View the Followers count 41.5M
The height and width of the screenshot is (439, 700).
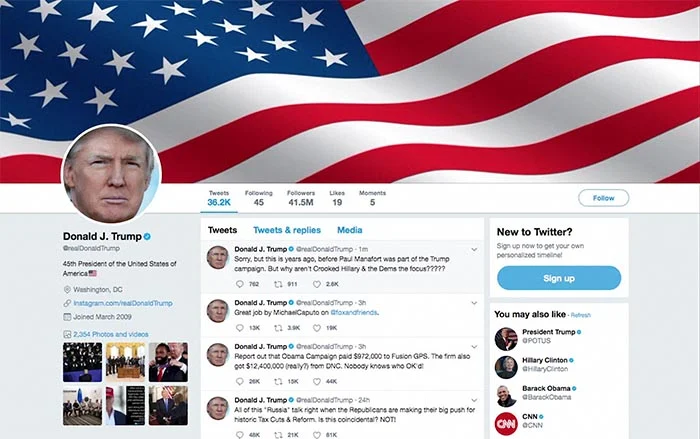pos(300,198)
